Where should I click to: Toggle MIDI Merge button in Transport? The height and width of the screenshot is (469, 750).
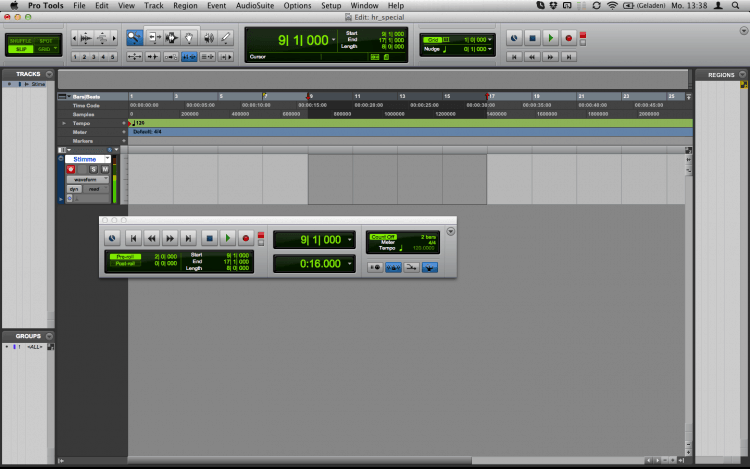click(411, 267)
